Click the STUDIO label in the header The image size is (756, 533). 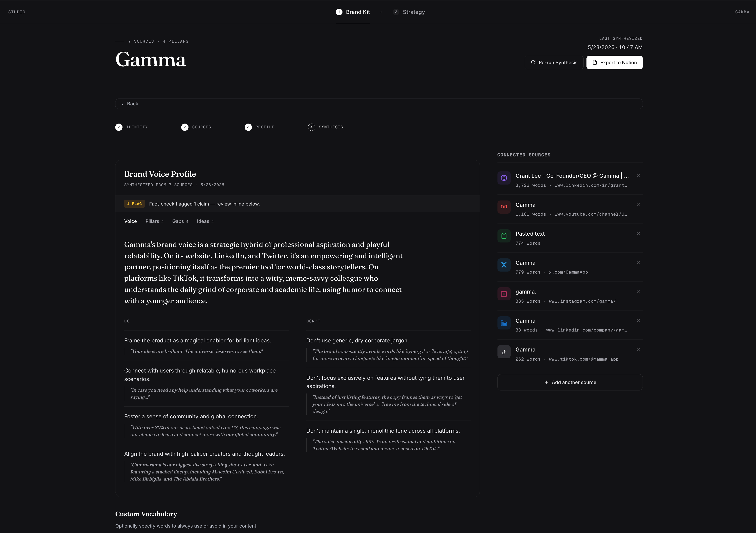[17, 12]
